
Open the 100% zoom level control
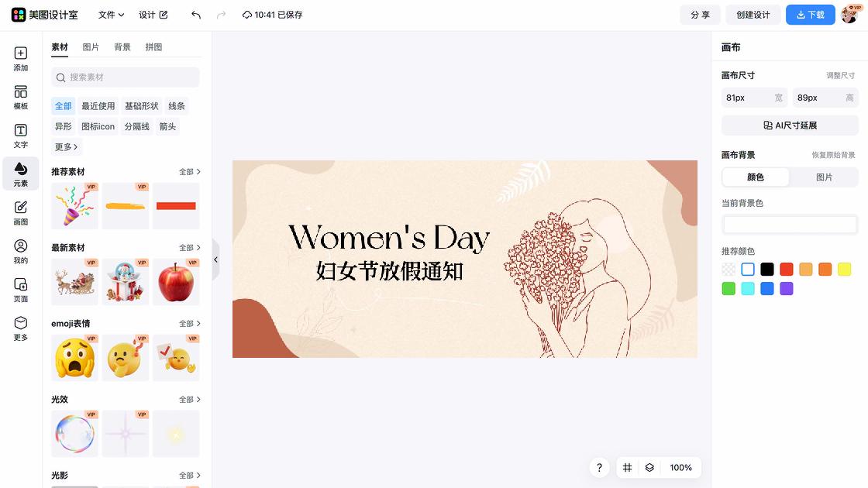(681, 468)
